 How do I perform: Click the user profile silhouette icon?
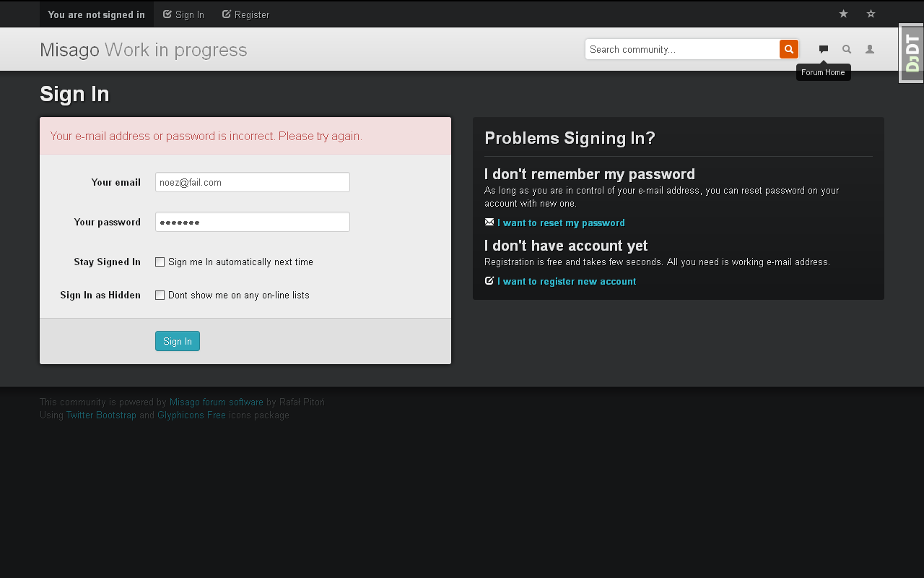pyautogui.click(x=870, y=49)
